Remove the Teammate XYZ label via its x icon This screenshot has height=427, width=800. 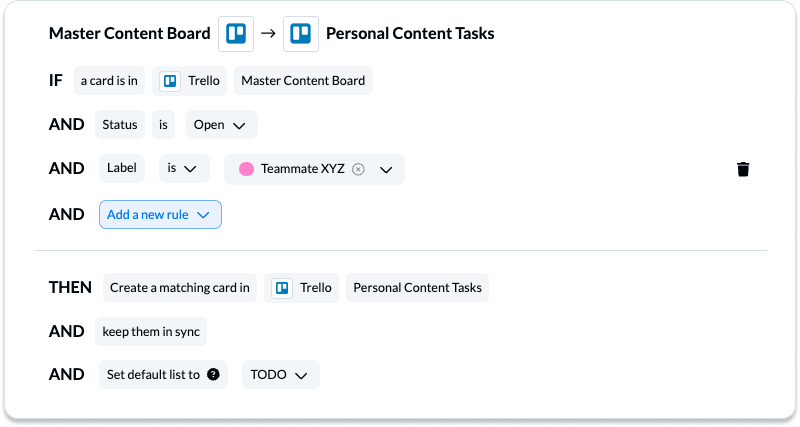[x=358, y=169]
